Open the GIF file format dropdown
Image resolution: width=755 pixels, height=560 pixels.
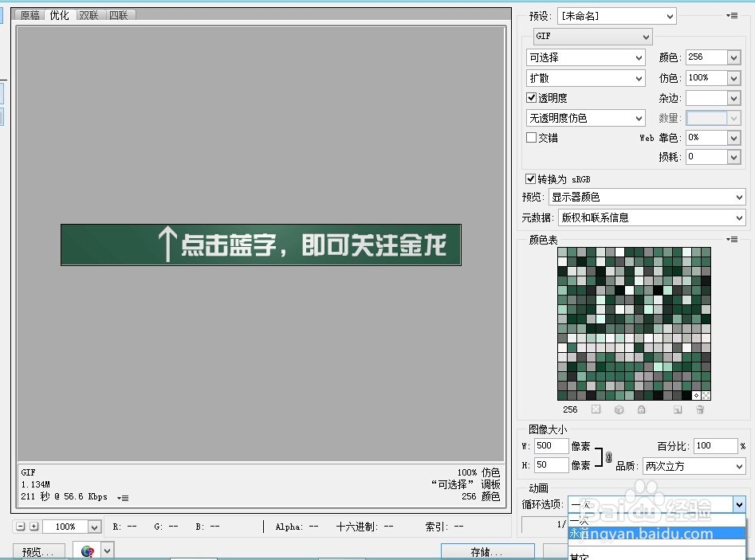(592, 36)
